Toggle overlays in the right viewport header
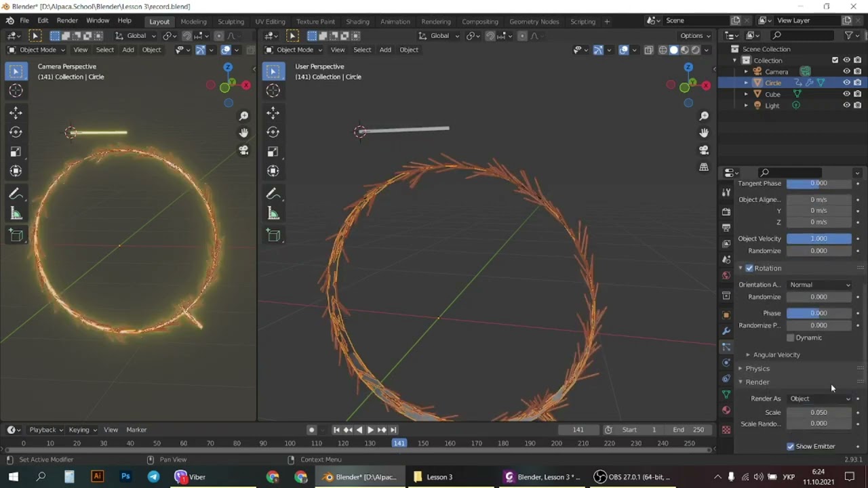This screenshot has height=488, width=868. [624, 49]
